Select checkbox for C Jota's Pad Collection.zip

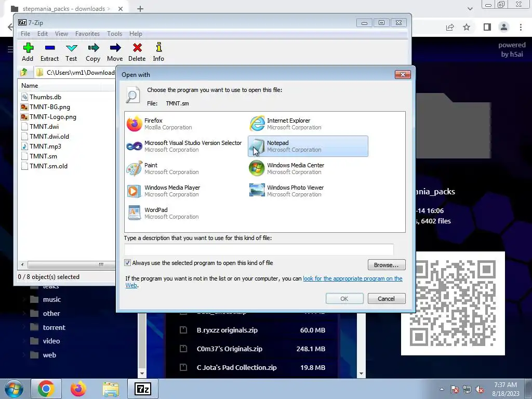click(x=183, y=367)
